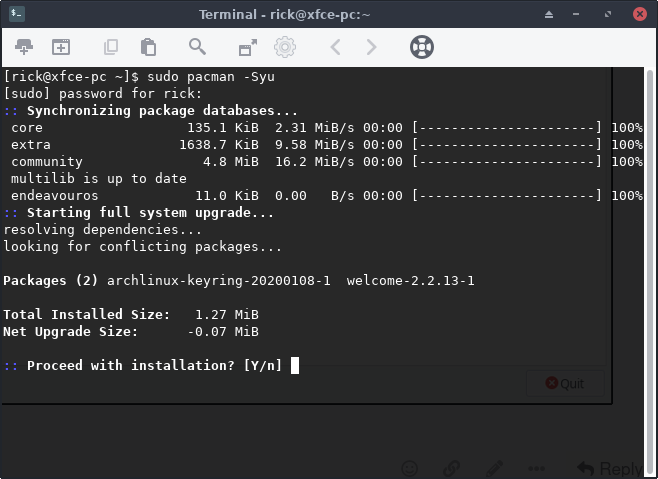This screenshot has height=479, width=658.
Task: Click the 'core' repository row
Action: click(326, 128)
